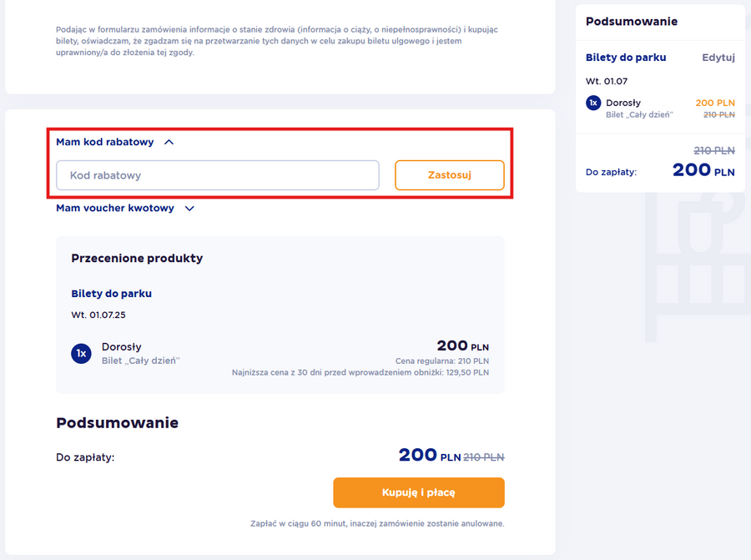Focus the 'Kod rabatowy' input field
This screenshot has height=560, width=751.
point(217,175)
